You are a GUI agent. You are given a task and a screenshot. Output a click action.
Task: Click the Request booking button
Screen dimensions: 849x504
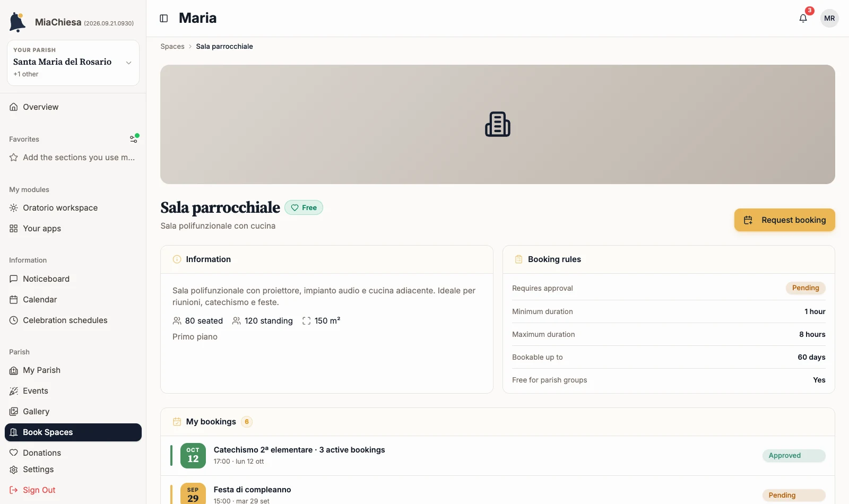pyautogui.click(x=784, y=220)
